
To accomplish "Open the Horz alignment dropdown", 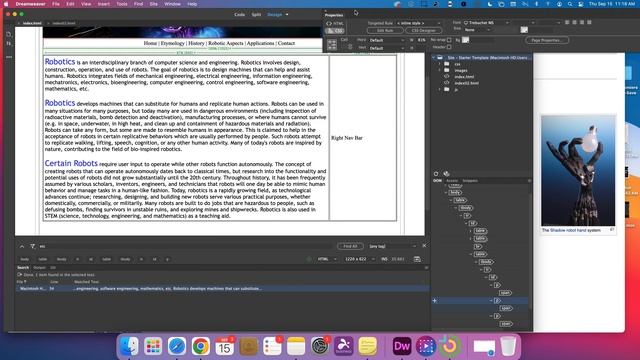I will 387,40.
